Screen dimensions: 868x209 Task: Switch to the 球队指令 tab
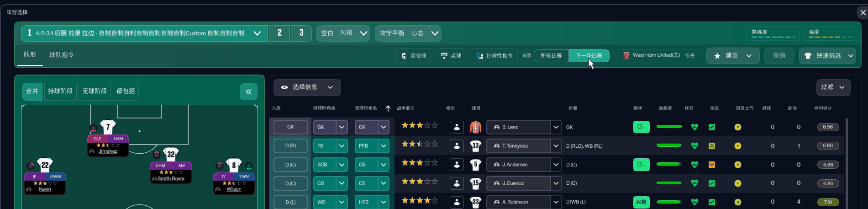pyautogui.click(x=62, y=55)
